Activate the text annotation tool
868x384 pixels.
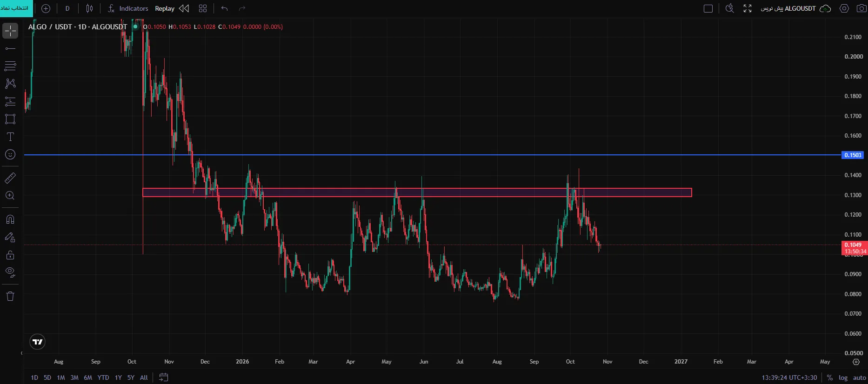[10, 137]
